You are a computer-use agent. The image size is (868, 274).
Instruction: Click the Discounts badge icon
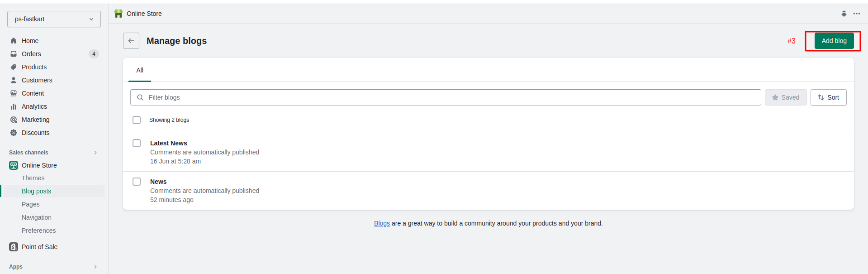(x=14, y=133)
